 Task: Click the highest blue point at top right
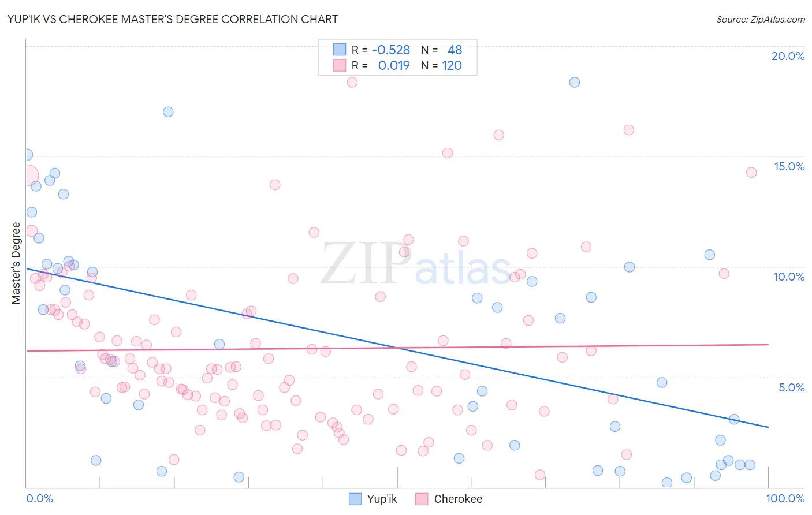point(575,82)
